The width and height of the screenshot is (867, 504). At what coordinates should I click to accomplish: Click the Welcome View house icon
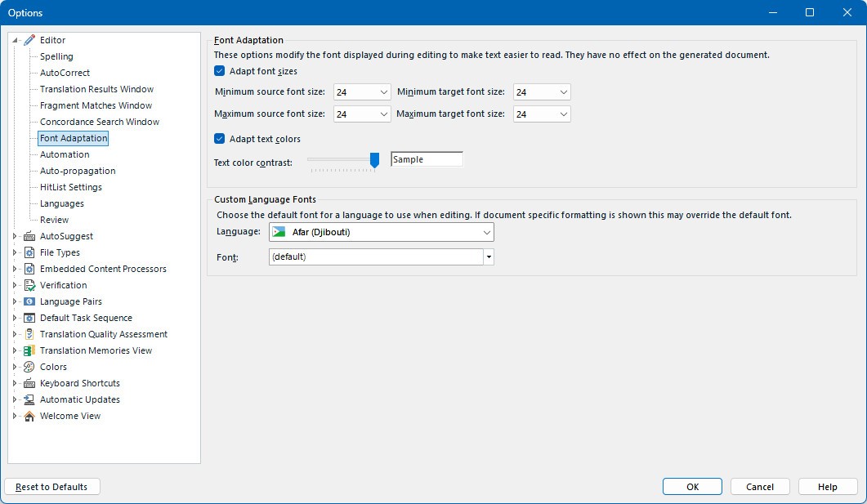pos(29,416)
